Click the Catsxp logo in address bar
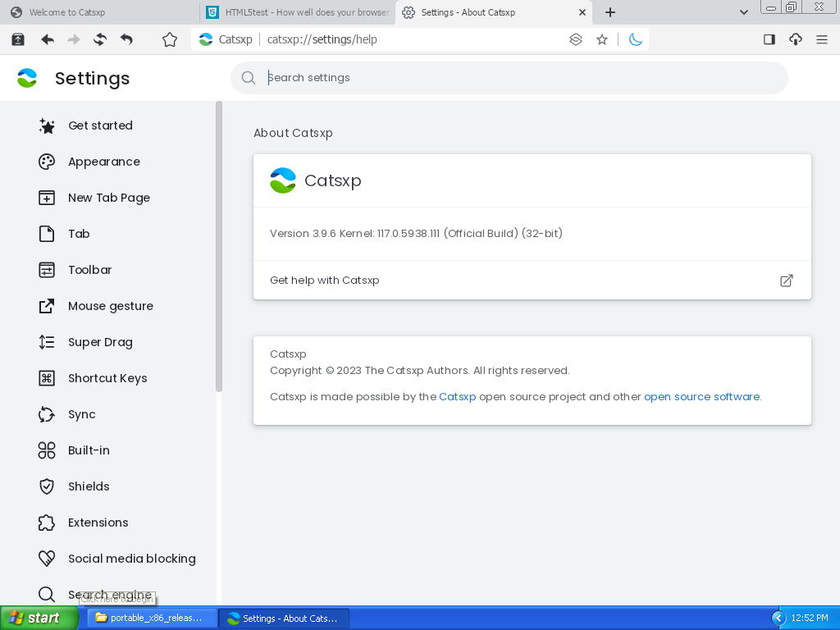This screenshot has height=630, width=840. pos(206,39)
